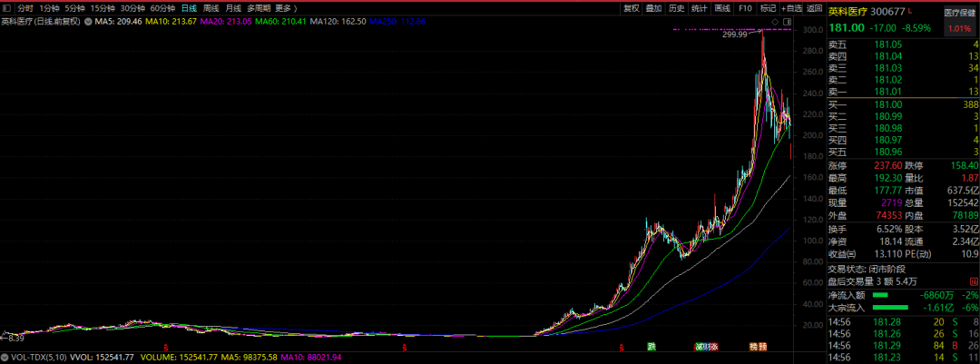The width and height of the screenshot is (980, 364).
Task: Expand the VOL-TDX indicator dropdown
Action: pos(6,359)
